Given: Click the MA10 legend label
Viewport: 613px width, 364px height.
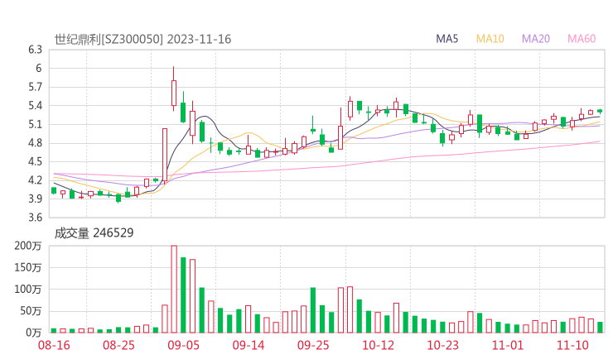Looking at the screenshot, I should click(x=490, y=39).
